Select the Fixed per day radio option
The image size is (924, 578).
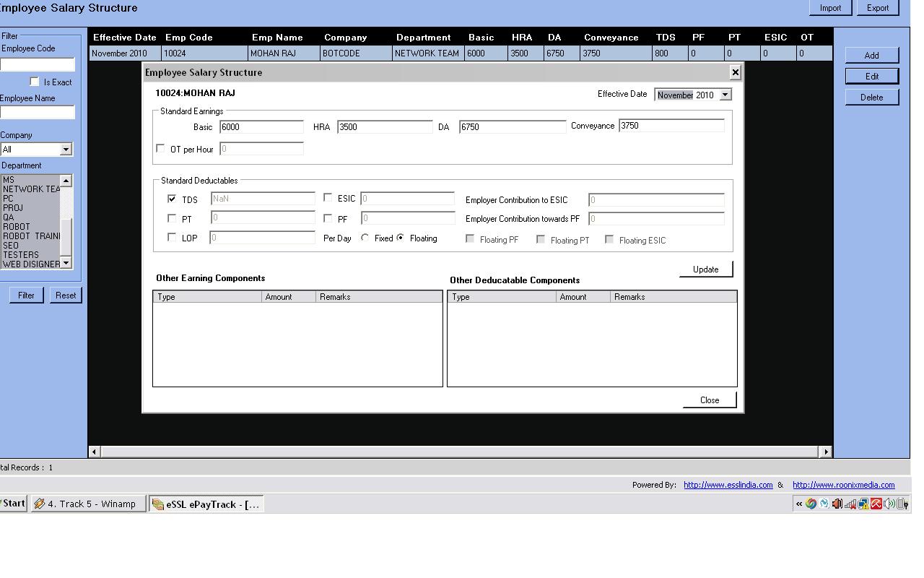(365, 238)
